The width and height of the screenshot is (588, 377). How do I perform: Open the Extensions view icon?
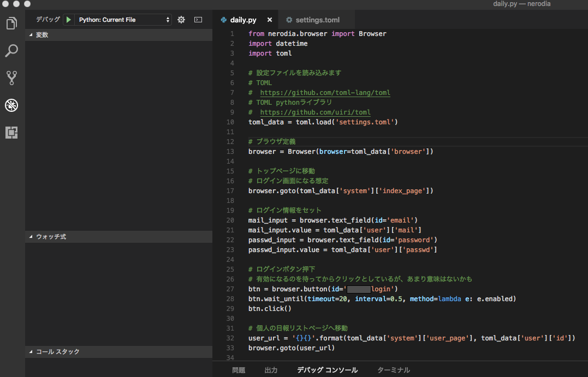(x=11, y=133)
